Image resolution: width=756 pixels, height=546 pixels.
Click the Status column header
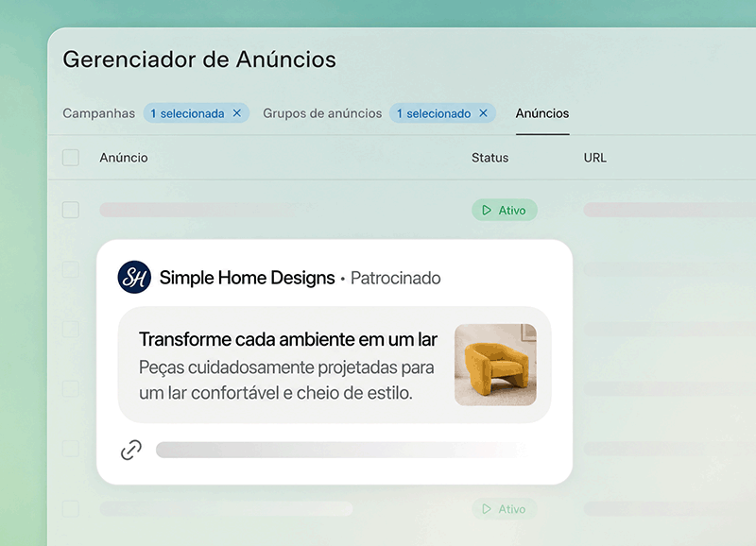pyautogui.click(x=490, y=158)
